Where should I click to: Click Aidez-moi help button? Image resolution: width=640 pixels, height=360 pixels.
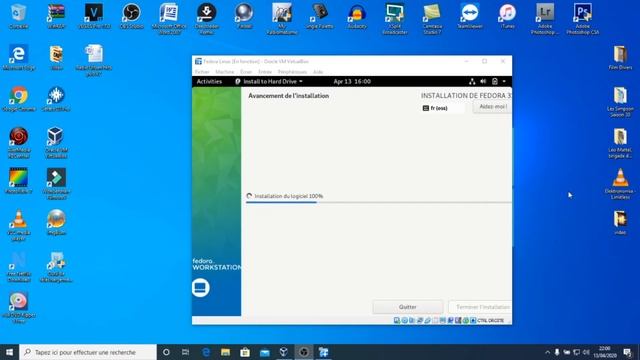pos(493,107)
